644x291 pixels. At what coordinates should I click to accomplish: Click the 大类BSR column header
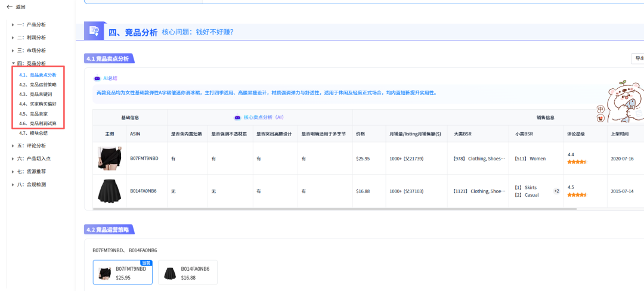pyautogui.click(x=463, y=134)
